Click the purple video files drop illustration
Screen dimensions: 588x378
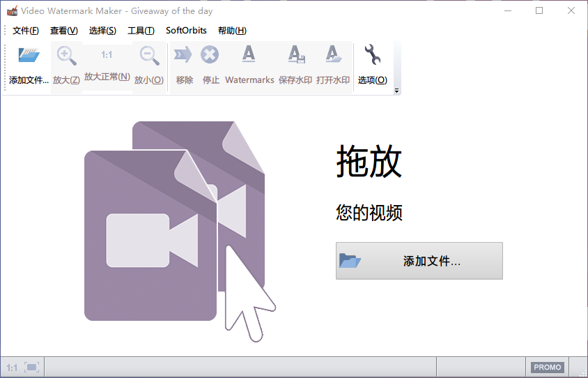point(180,232)
